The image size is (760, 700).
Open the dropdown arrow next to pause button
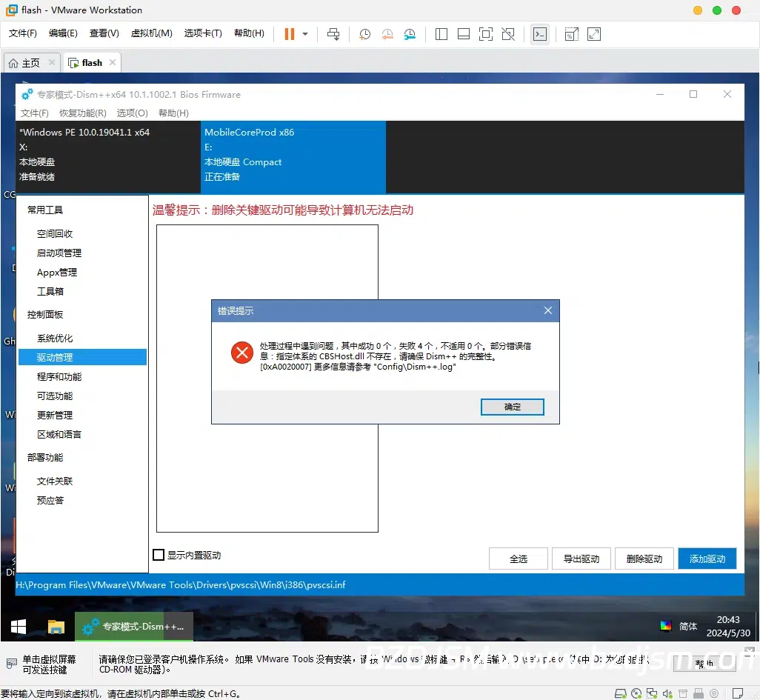click(x=305, y=34)
